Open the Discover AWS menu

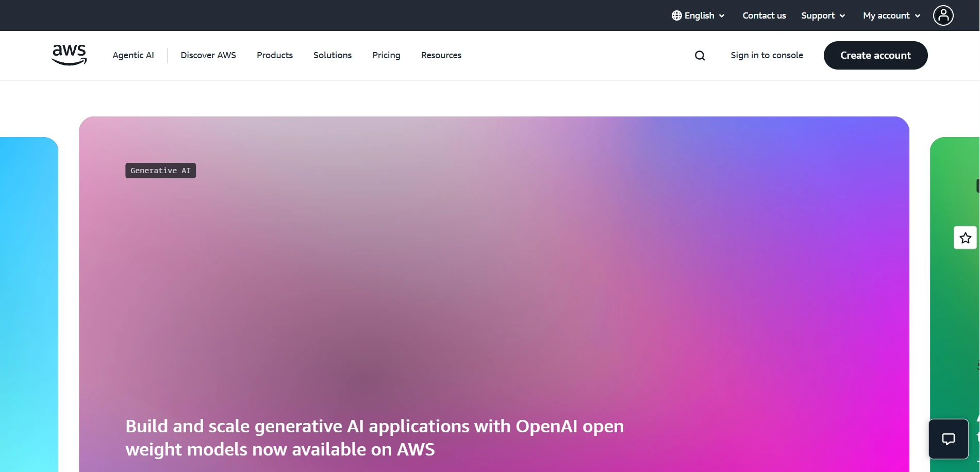(x=208, y=55)
